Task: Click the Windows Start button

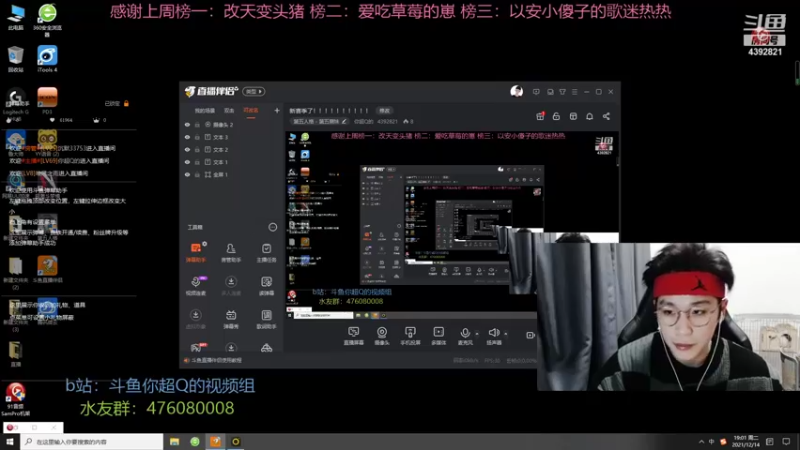Action: (10, 441)
